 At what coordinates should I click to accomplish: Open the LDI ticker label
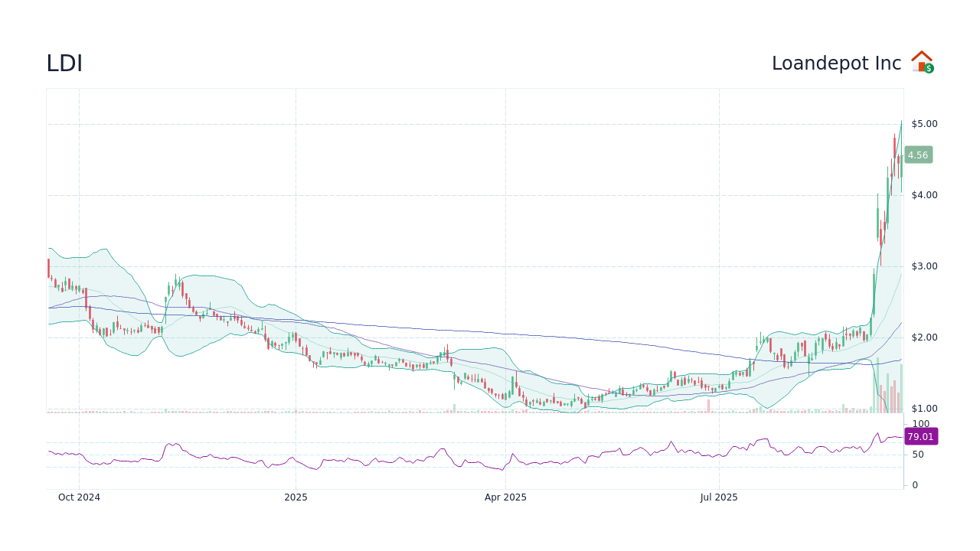64,63
